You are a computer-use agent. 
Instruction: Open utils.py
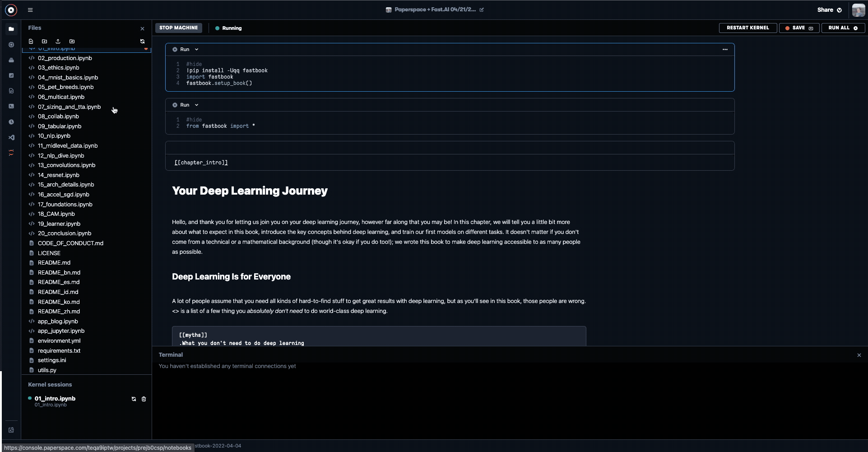point(47,370)
